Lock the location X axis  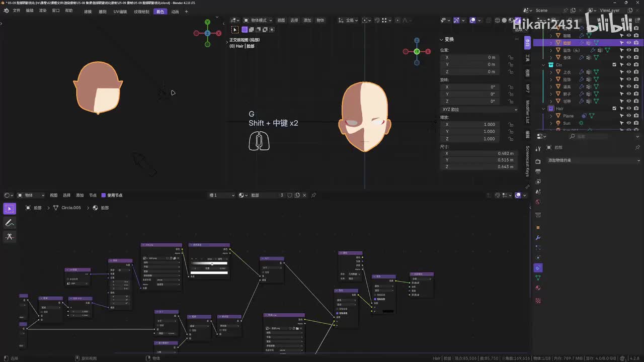pos(511,57)
